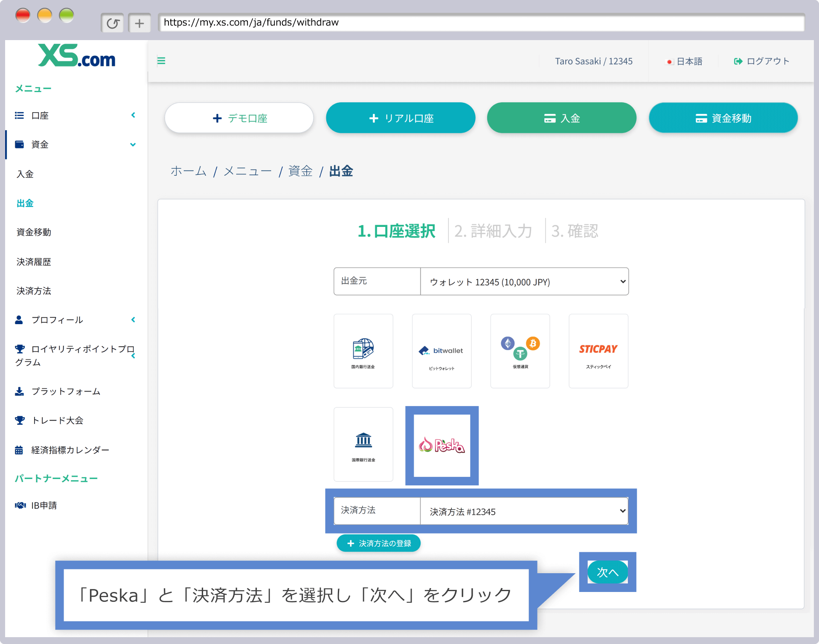819x644 pixels.
Task: Click the ログアウト link
Action: 768,61
